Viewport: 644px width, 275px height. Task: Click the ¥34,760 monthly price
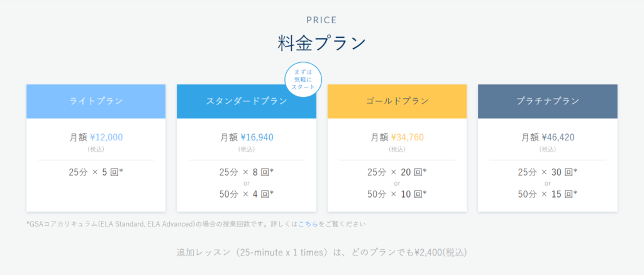coord(408,137)
